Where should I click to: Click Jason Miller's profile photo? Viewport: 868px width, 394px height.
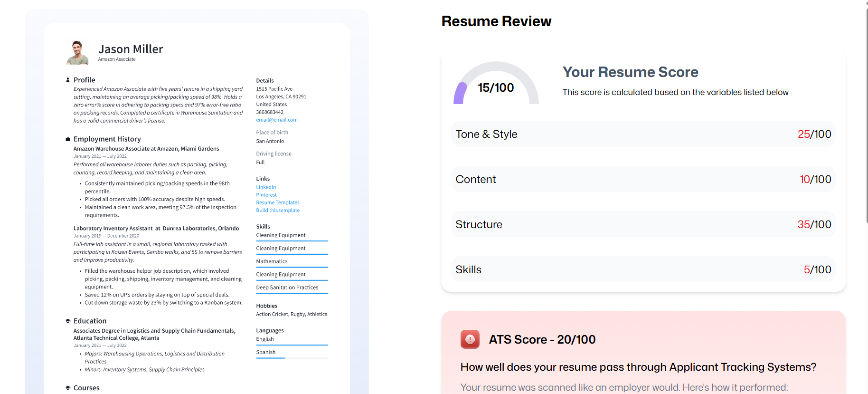[x=77, y=52]
